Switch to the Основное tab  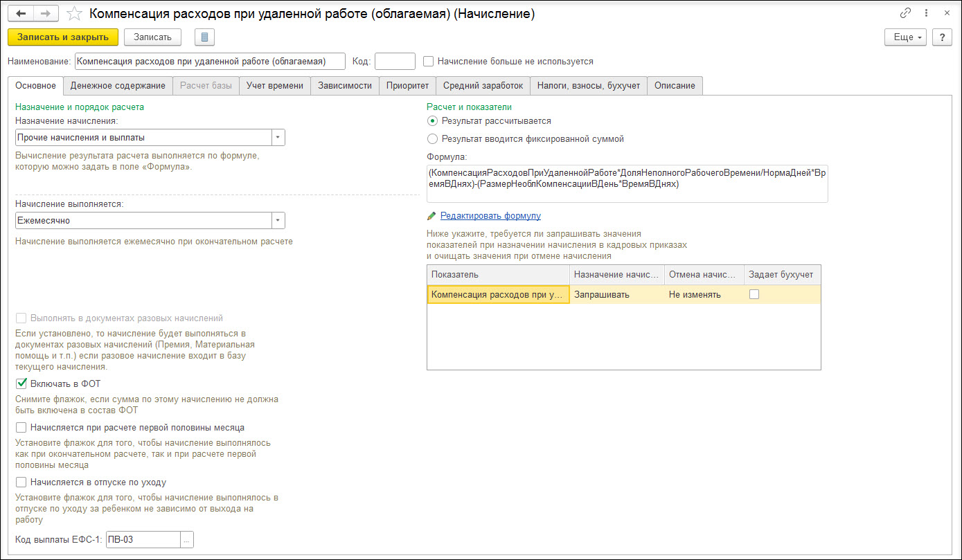[35, 86]
